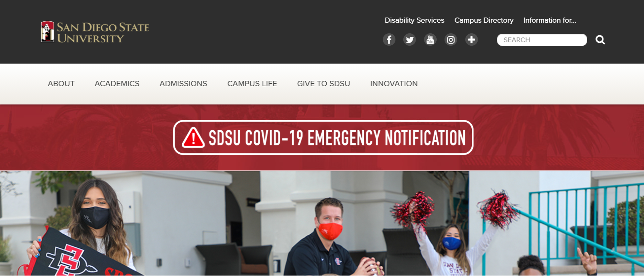Open Disability Services link
The width and height of the screenshot is (644, 277).
tap(414, 20)
